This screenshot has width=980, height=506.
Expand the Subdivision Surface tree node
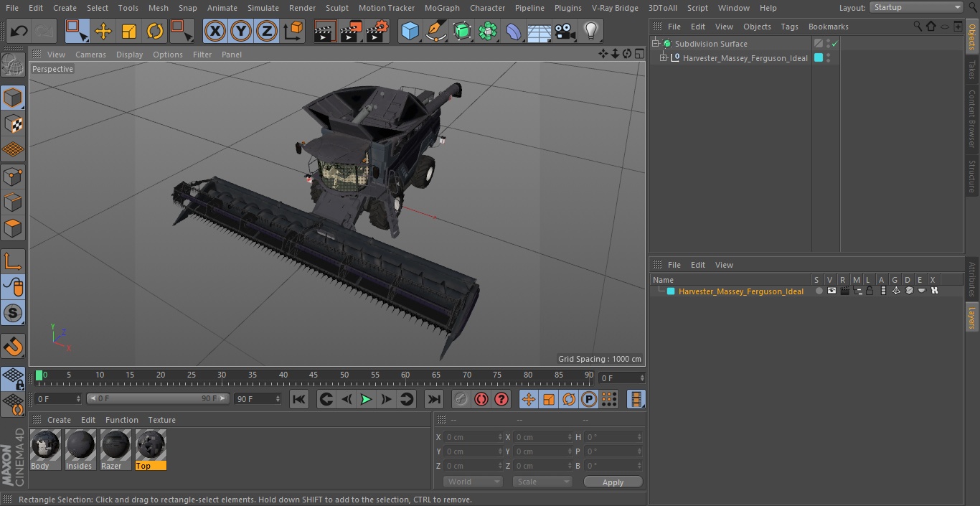pos(655,44)
